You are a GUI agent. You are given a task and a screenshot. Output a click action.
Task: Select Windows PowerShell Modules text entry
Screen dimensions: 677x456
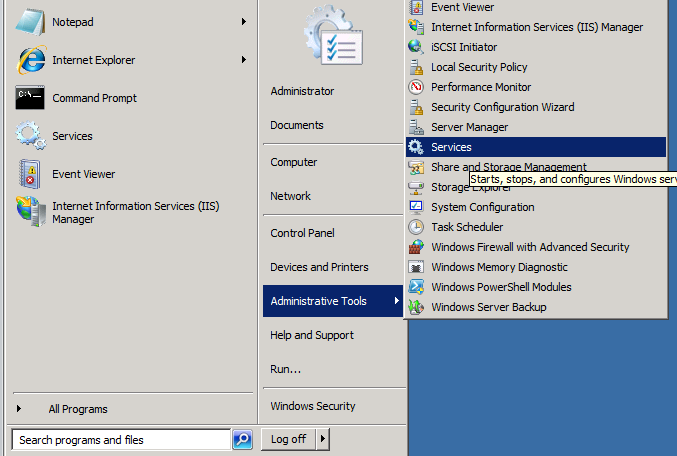pos(501,287)
